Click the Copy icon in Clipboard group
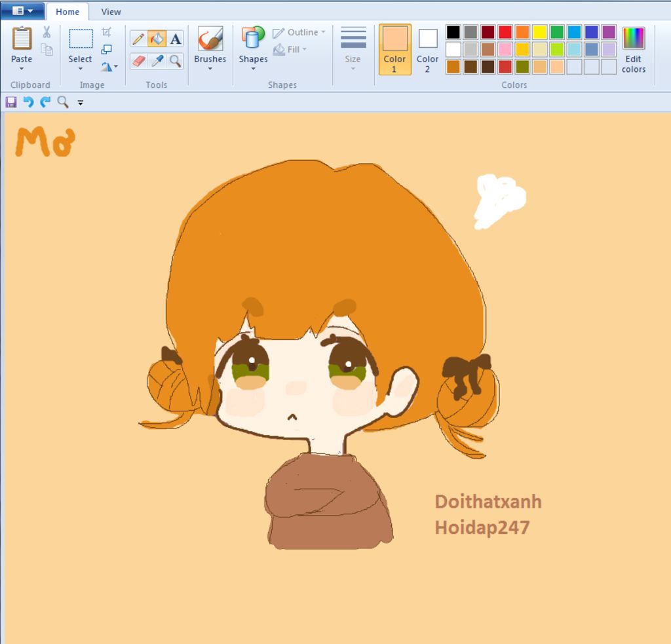671x644 pixels. click(x=47, y=50)
